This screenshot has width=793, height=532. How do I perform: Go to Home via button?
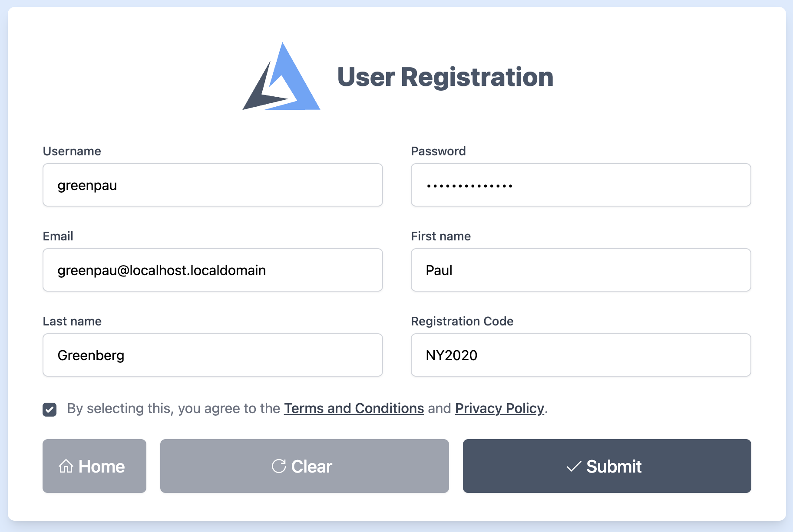(94, 466)
